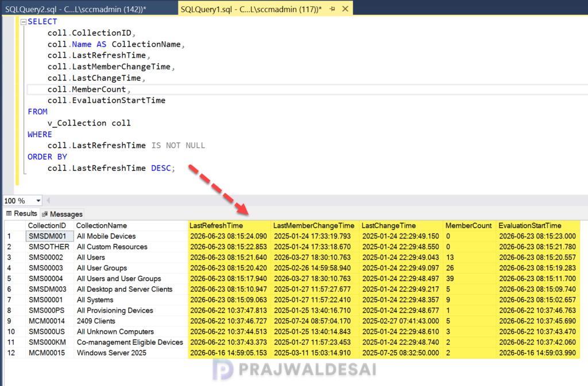Click v_Collection in the FROM clause
The height and width of the screenshot is (386, 588).
tap(76, 123)
